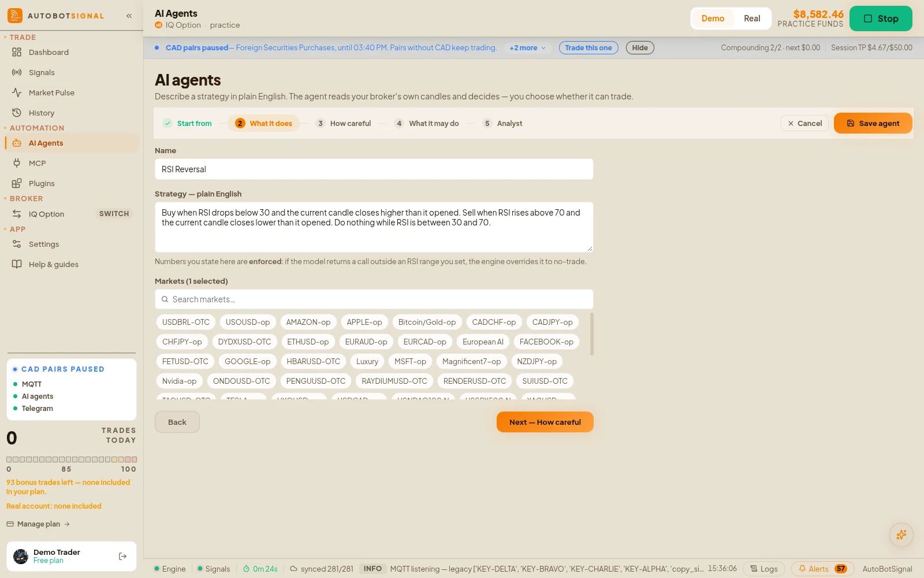Viewport: 924px width, 578px height.
Task: Open the Manage plan link
Action: click(38, 524)
